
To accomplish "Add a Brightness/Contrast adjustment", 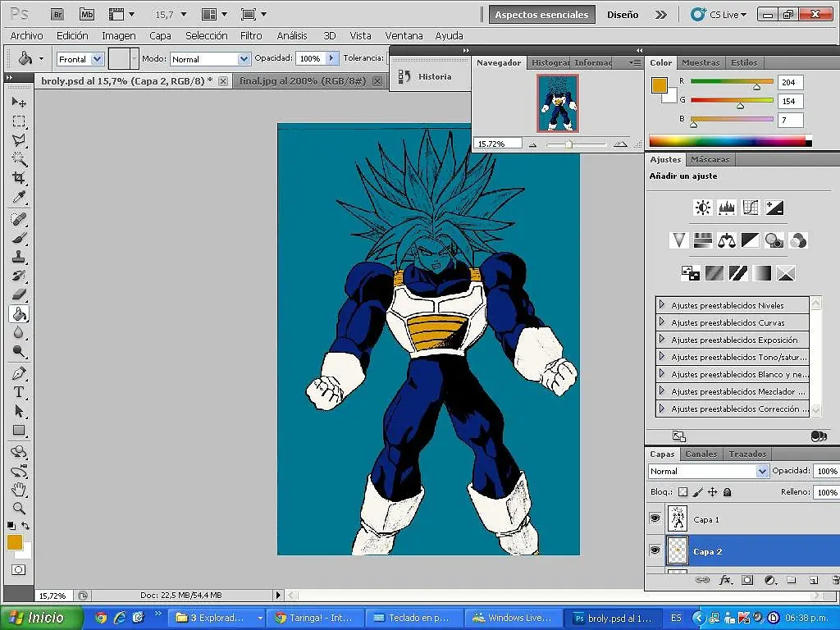I will click(x=702, y=208).
